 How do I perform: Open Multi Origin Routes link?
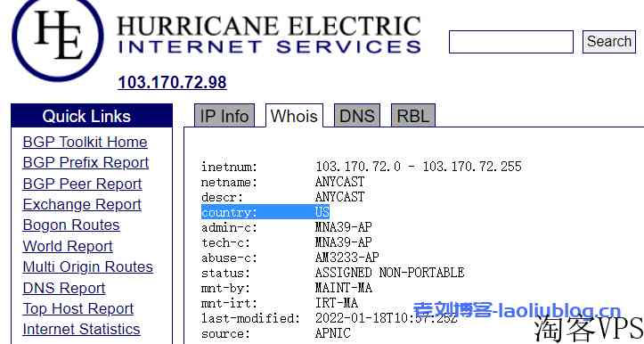[x=88, y=266]
